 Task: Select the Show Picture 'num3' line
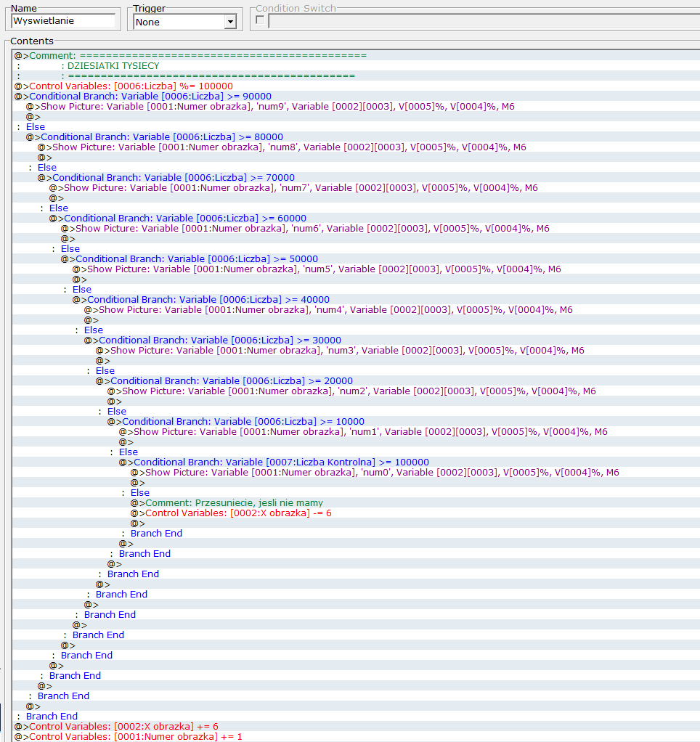(340, 351)
